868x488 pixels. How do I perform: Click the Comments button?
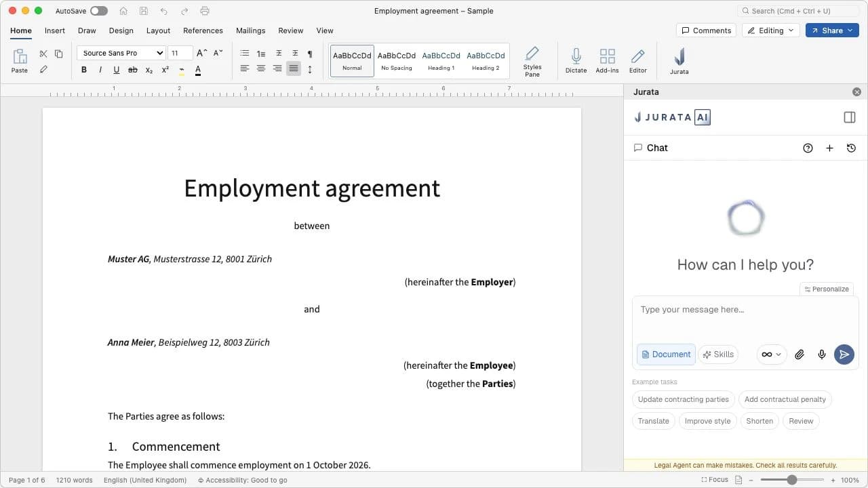coord(706,30)
